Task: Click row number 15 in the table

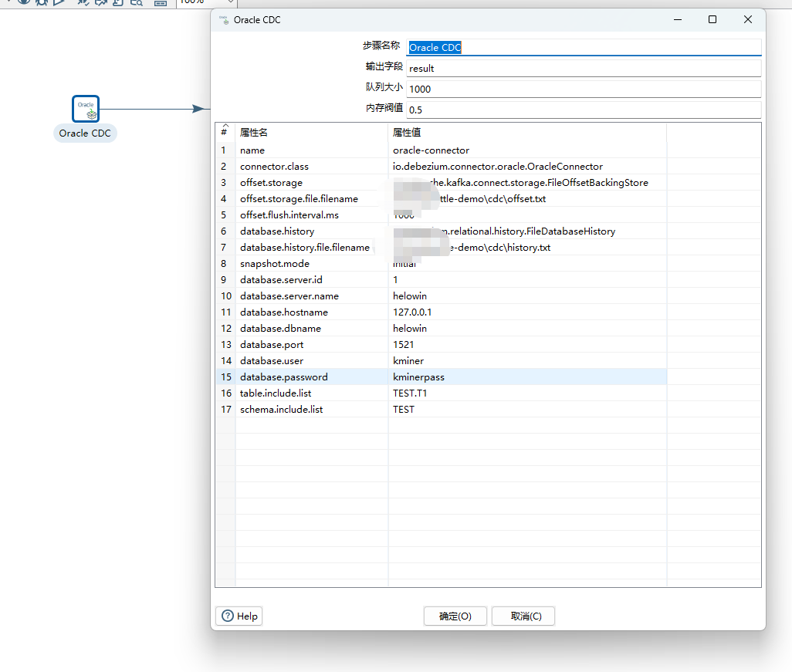Action: [225, 377]
